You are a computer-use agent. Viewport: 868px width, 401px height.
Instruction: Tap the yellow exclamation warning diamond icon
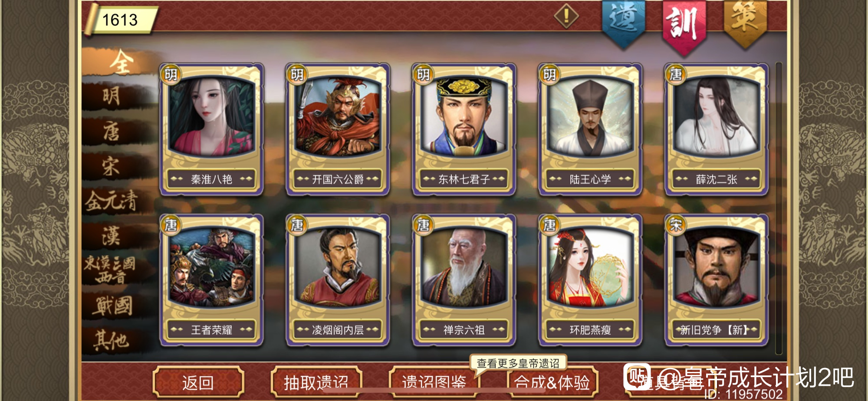point(566,16)
